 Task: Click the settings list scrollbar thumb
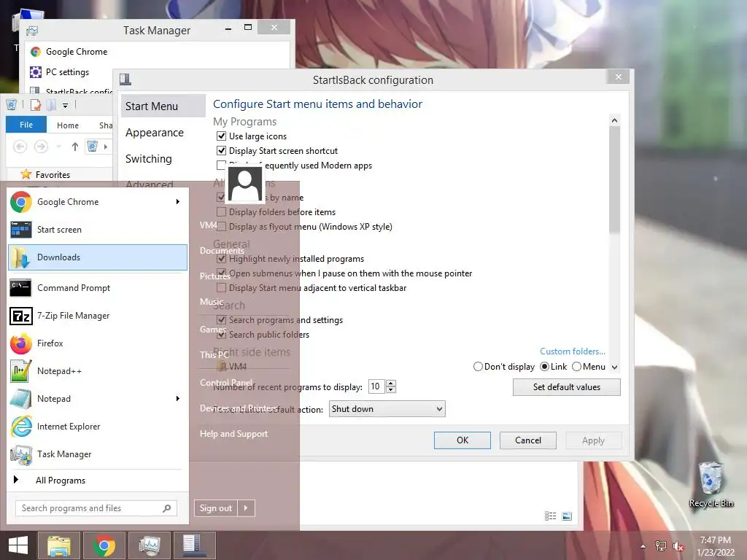pos(614,180)
